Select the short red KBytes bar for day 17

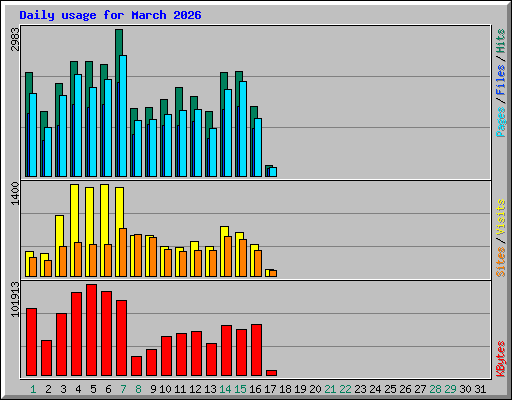pos(272,373)
